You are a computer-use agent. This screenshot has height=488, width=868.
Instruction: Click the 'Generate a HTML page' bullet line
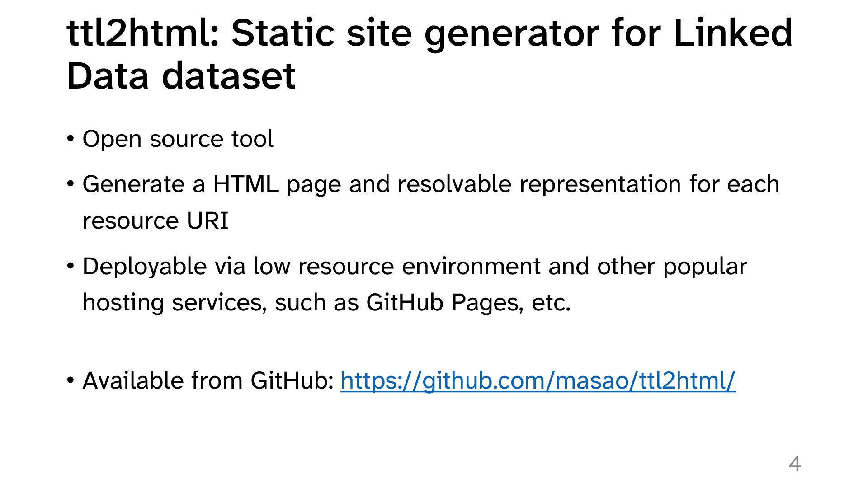tap(431, 184)
